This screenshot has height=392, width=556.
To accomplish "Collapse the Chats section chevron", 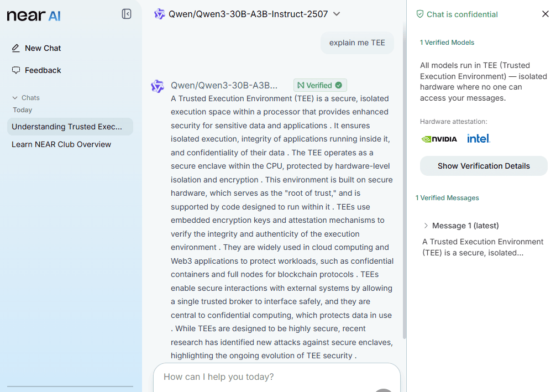I will pyautogui.click(x=15, y=98).
